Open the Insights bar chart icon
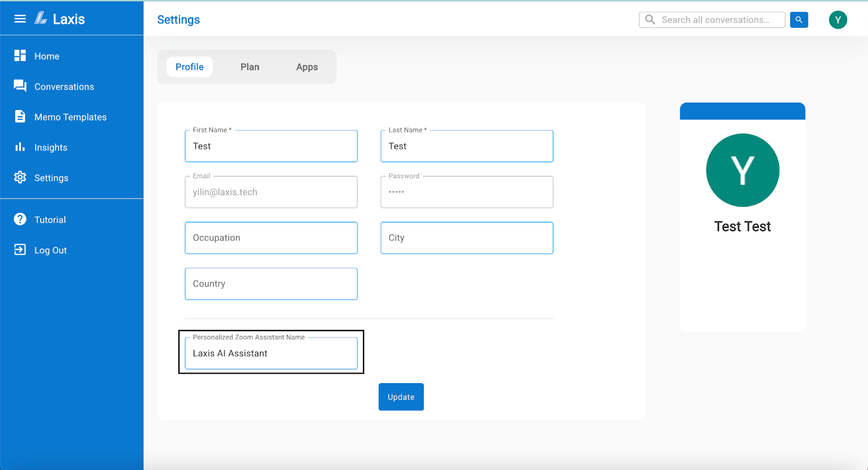868x470 pixels. [20, 147]
